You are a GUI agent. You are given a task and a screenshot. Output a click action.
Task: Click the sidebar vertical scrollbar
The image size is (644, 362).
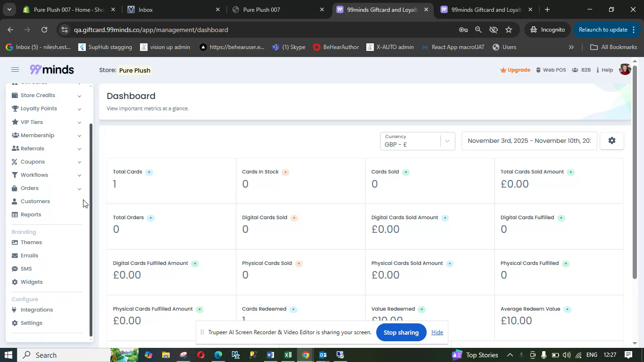pyautogui.click(x=91, y=230)
